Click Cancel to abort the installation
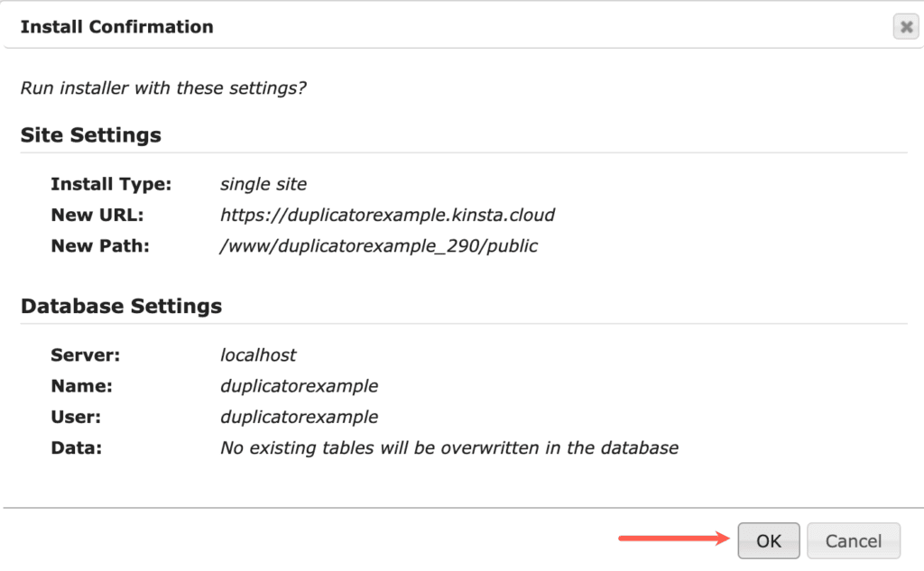924x571 pixels. (854, 540)
